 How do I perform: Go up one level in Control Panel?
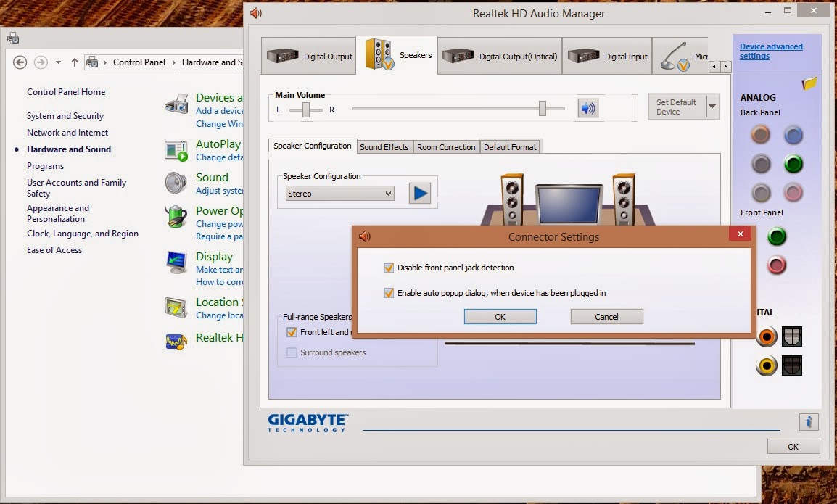(74, 62)
